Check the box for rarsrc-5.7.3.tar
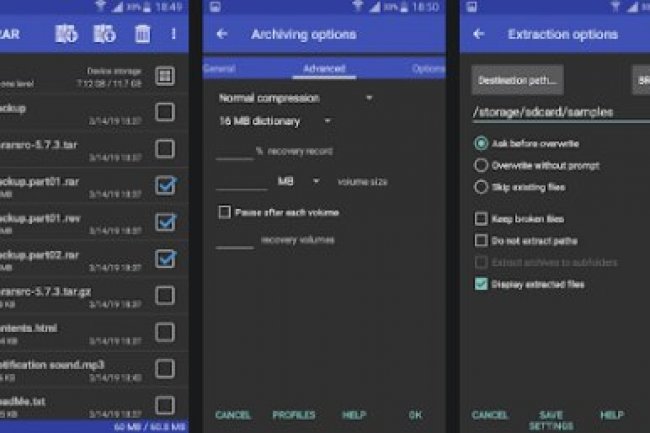The height and width of the screenshot is (433, 650). tap(165, 149)
